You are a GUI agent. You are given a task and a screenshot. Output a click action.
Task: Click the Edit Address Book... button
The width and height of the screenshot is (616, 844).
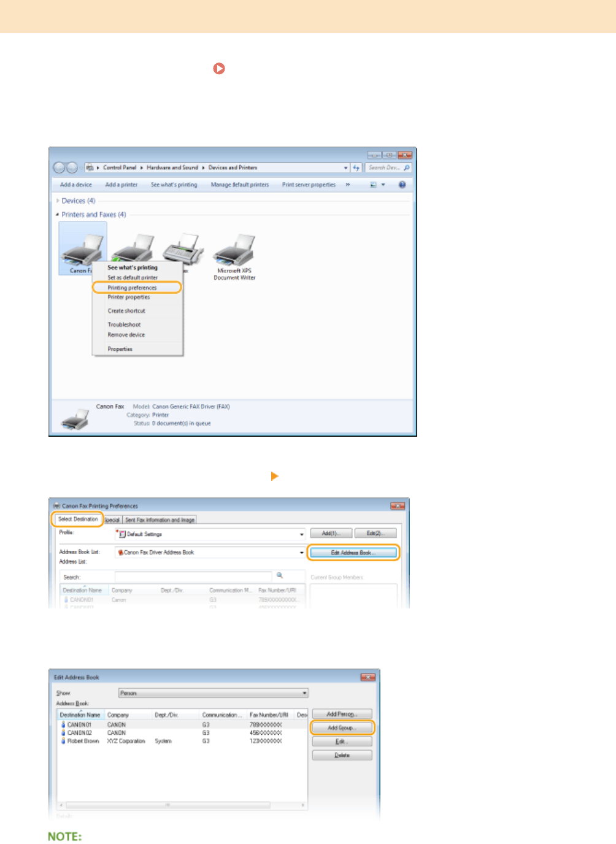click(353, 553)
